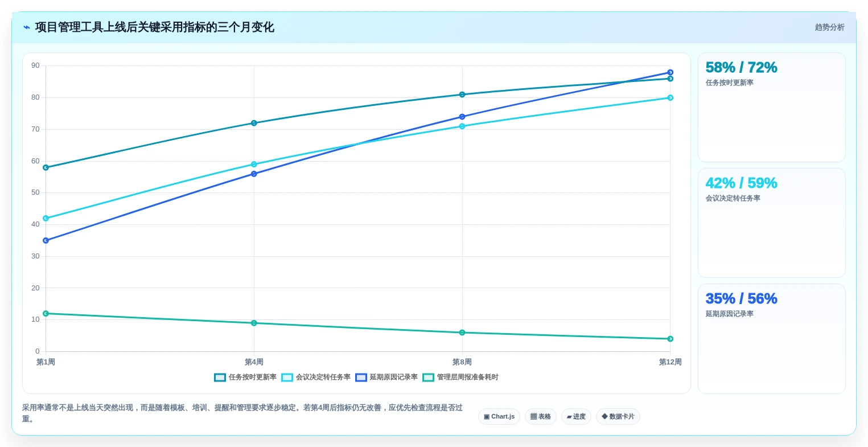Click 管理层周报准备耗时 point at 第1周
The width and height of the screenshot is (868, 447).
click(x=46, y=314)
